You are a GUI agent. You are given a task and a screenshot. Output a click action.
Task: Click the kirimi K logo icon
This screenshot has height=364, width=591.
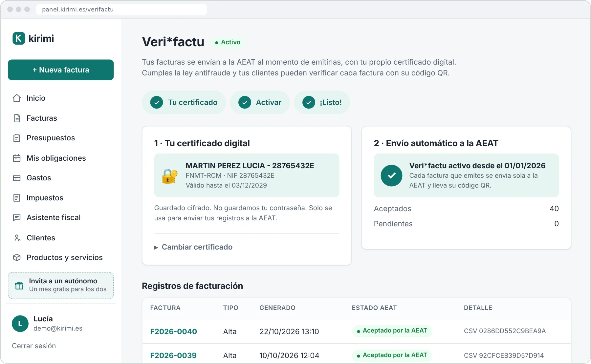[x=19, y=38]
